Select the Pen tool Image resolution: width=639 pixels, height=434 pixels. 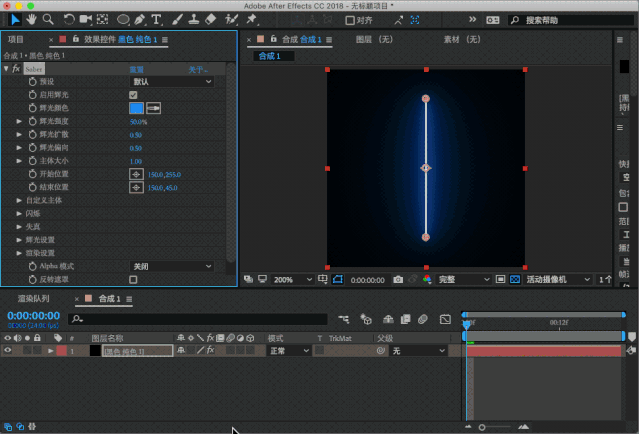(141, 19)
